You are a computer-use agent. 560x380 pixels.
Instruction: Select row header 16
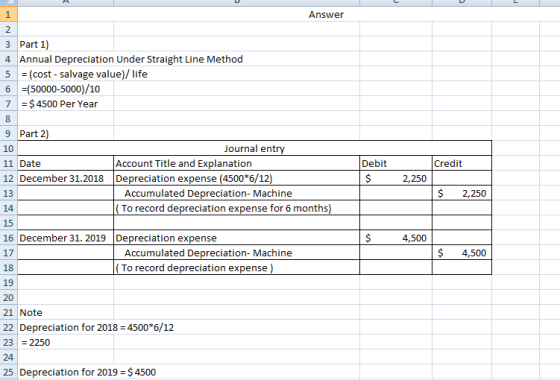pos(8,238)
